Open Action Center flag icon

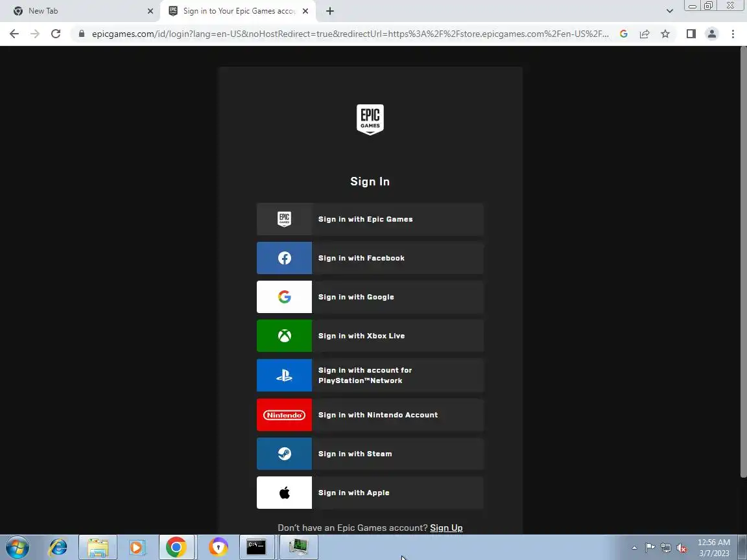tap(650, 548)
